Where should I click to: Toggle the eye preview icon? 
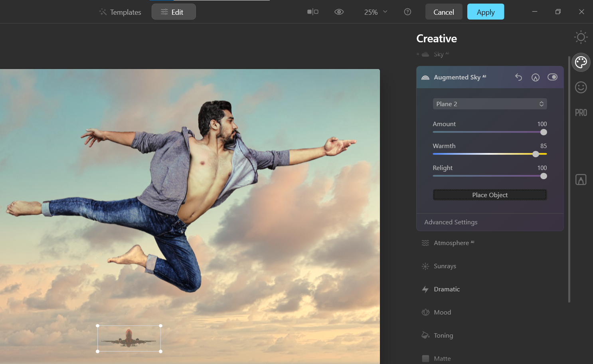(339, 12)
